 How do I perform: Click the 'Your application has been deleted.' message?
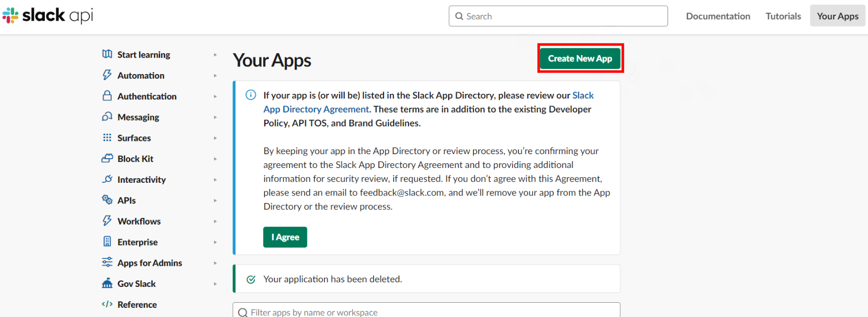point(333,279)
